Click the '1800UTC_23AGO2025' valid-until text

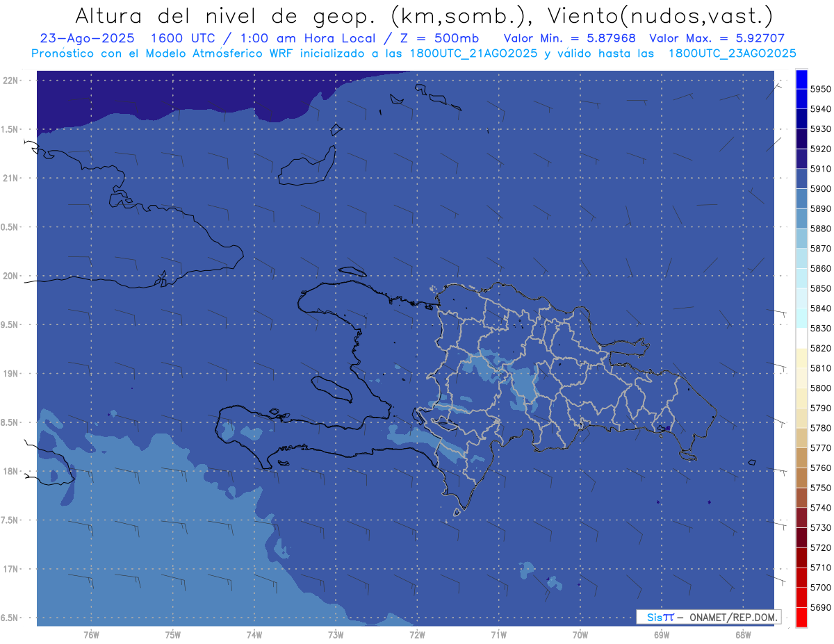pyautogui.click(x=732, y=53)
